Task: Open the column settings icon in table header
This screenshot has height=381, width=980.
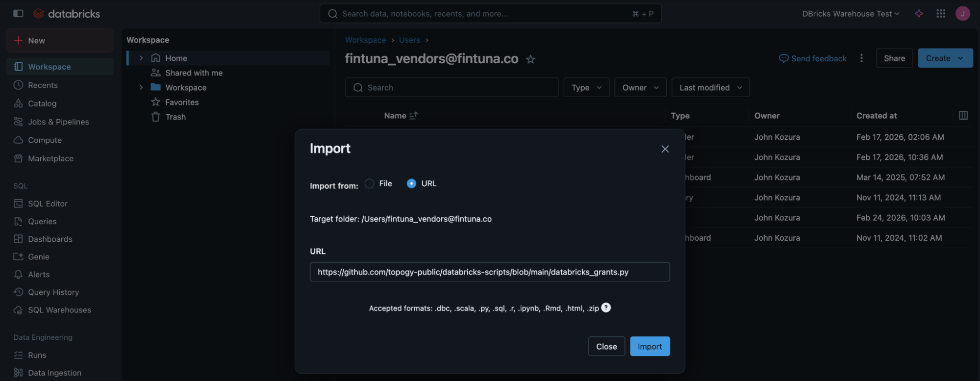Action: click(x=963, y=115)
